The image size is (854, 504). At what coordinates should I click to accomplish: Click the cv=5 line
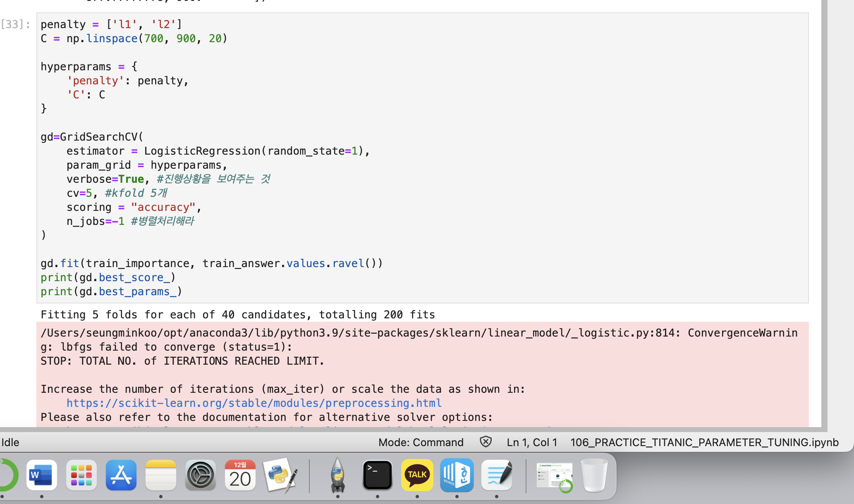click(x=117, y=193)
